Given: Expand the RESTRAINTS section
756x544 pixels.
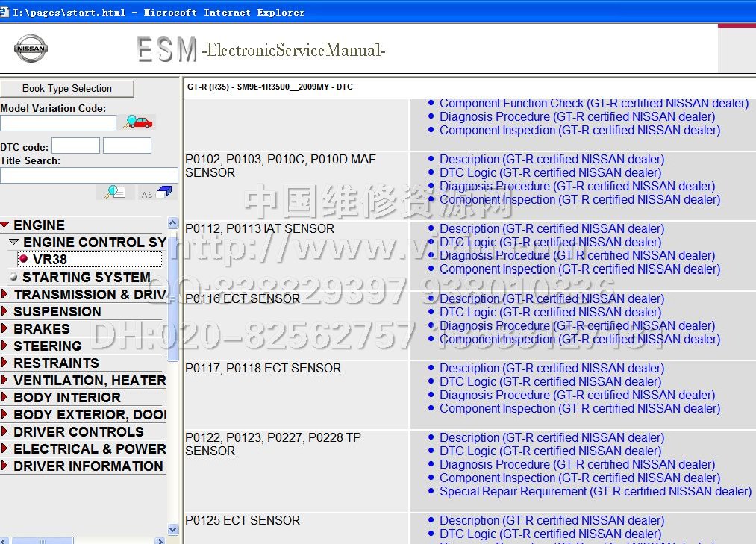Looking at the screenshot, I should [4, 363].
